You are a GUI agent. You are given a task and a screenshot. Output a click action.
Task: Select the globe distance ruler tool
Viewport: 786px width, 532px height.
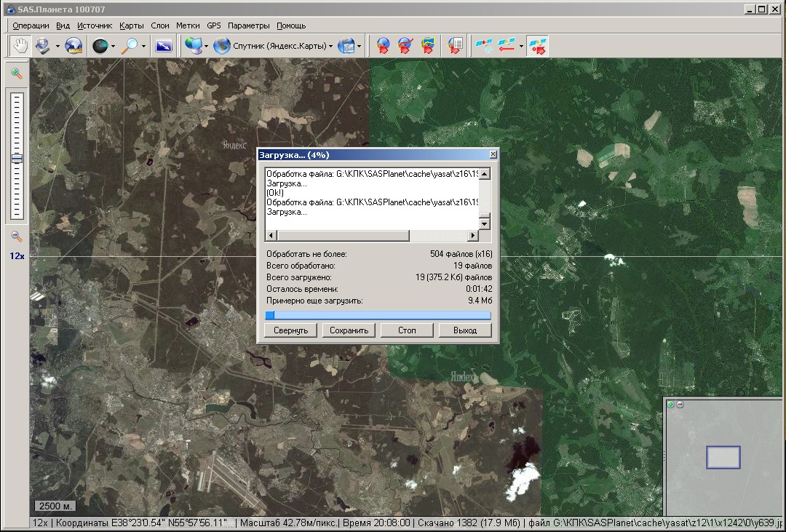click(74, 46)
